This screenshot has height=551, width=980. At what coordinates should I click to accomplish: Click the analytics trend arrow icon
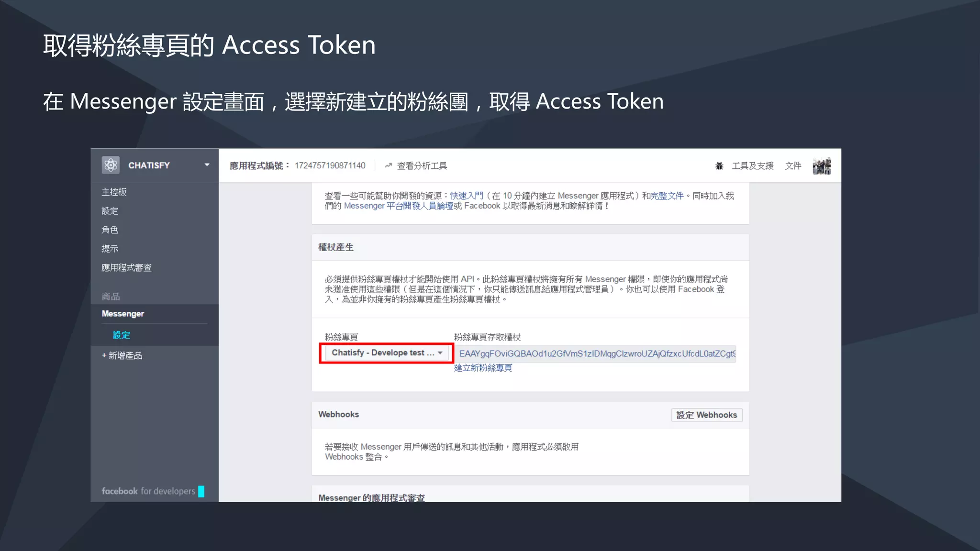[x=388, y=166]
